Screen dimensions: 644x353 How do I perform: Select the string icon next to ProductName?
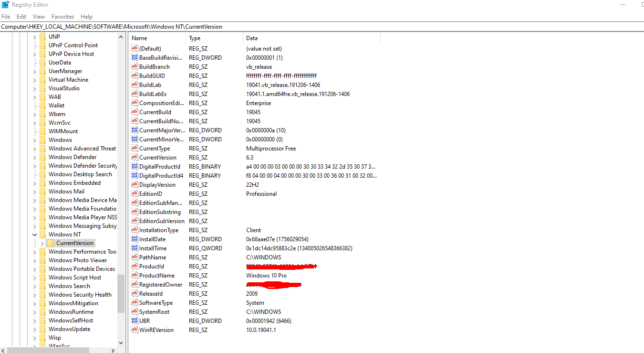(x=134, y=276)
